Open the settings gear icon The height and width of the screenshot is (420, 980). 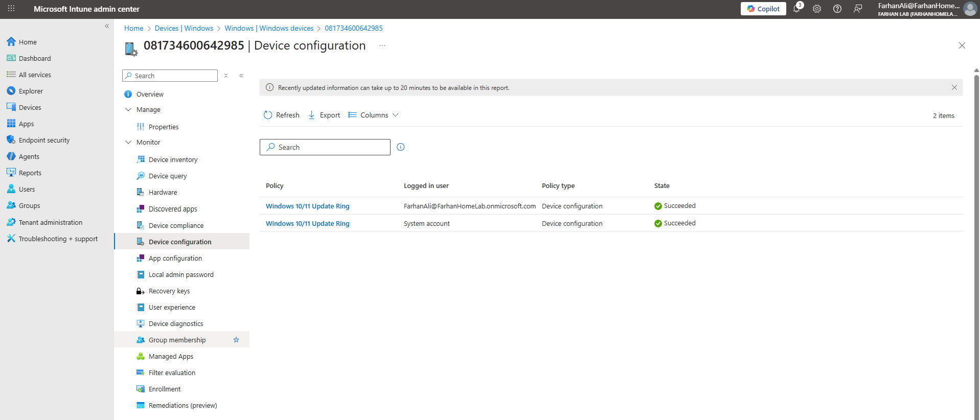[817, 9]
